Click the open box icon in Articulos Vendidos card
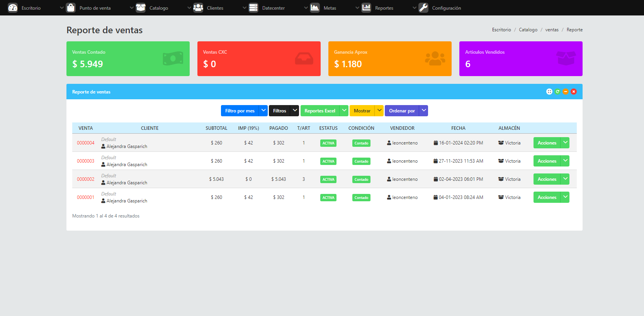This screenshot has width=644, height=316. tap(566, 59)
